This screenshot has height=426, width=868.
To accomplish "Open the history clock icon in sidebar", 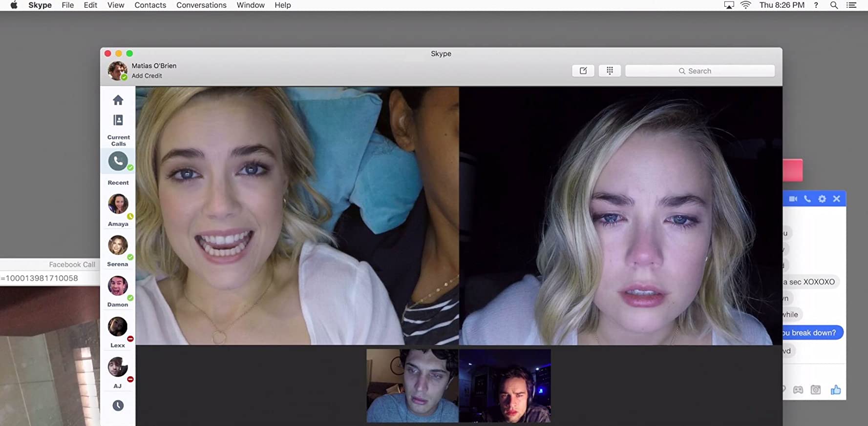I will [x=118, y=406].
